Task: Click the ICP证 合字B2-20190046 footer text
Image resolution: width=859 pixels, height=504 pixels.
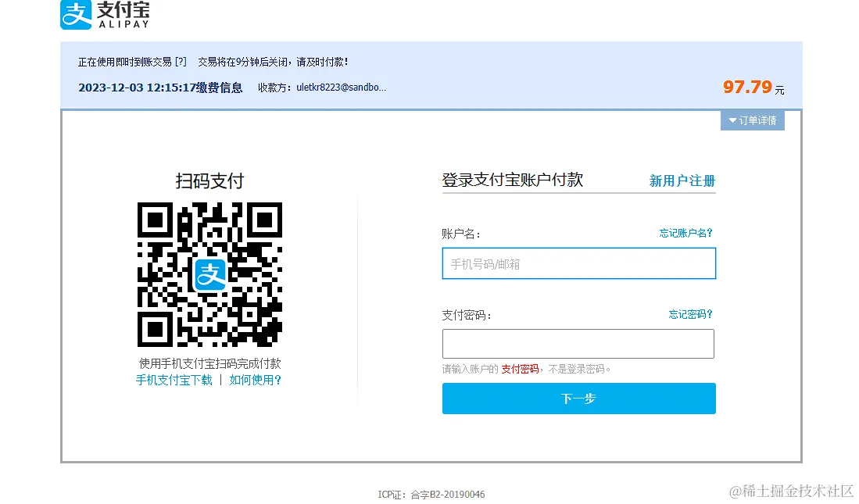Action: click(x=431, y=495)
